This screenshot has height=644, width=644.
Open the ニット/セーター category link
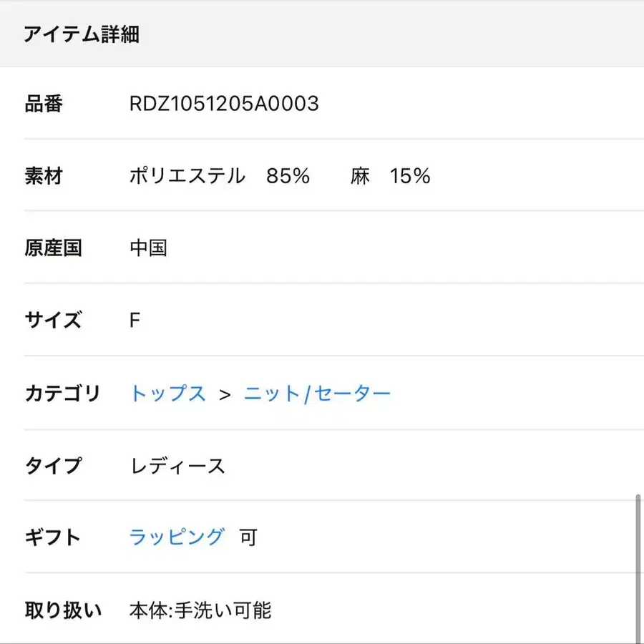[317, 394]
